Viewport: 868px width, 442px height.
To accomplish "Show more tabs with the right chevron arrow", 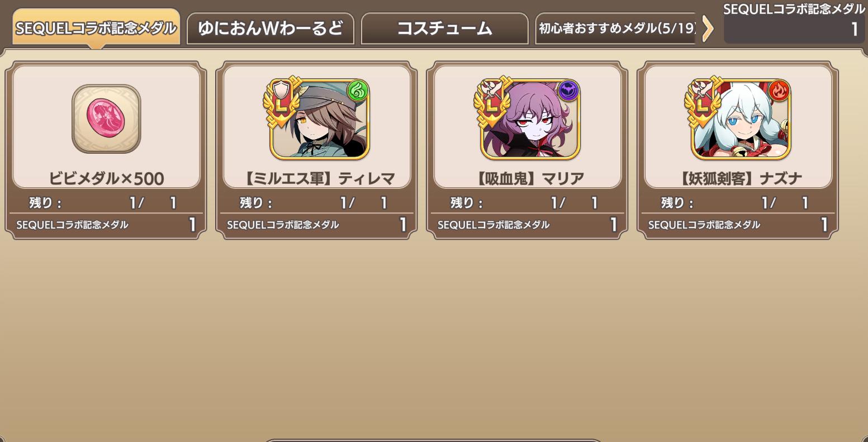I will [708, 28].
